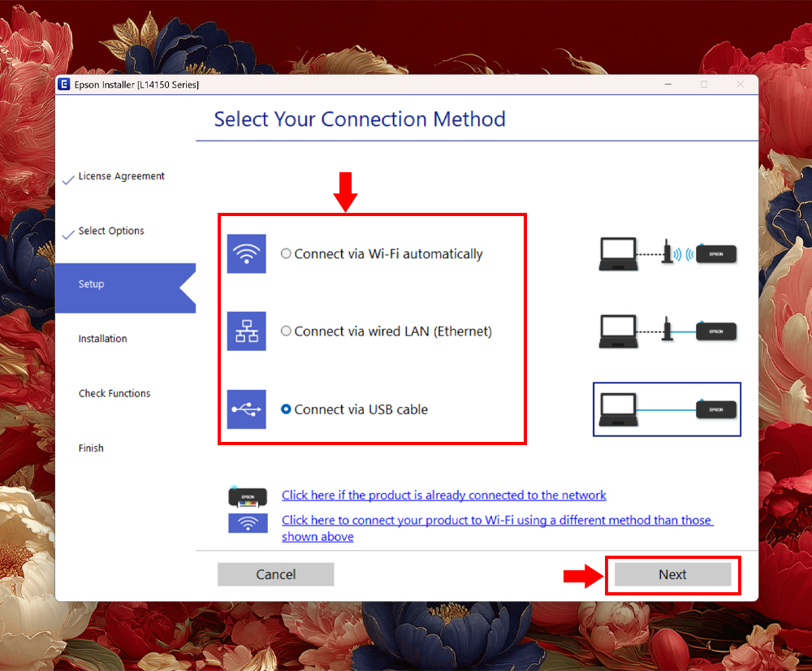Click the wired LAN Ethernet icon
812x671 pixels.
247,331
